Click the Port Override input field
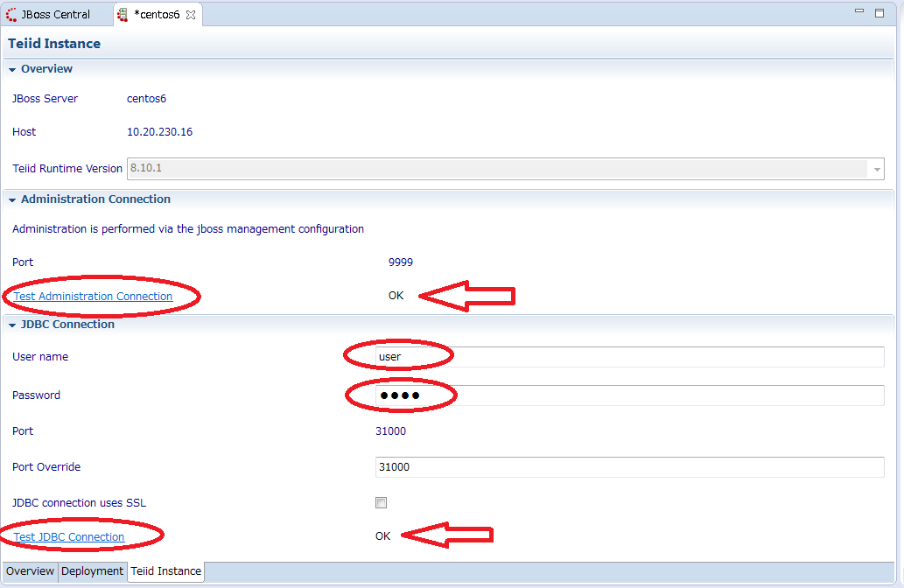 click(x=629, y=467)
